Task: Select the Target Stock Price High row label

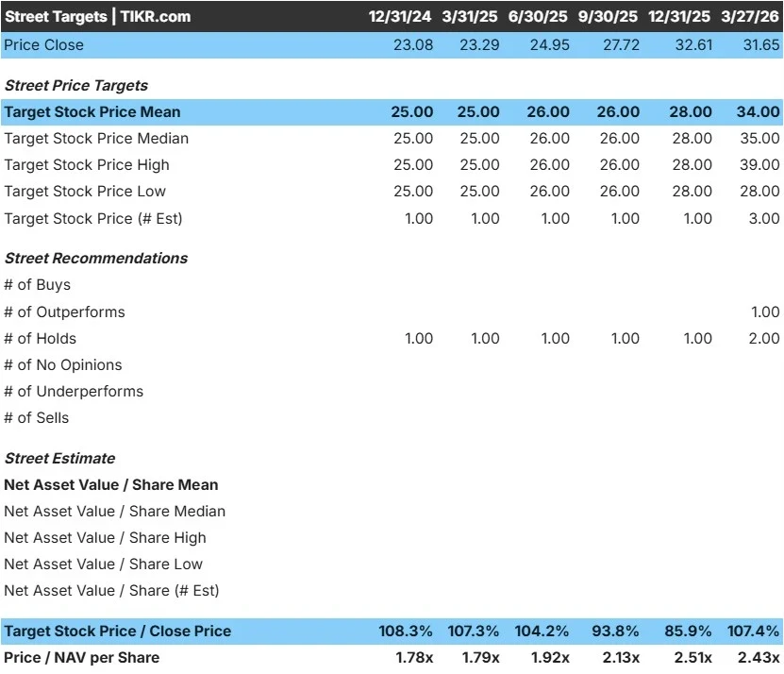Action: (87, 164)
